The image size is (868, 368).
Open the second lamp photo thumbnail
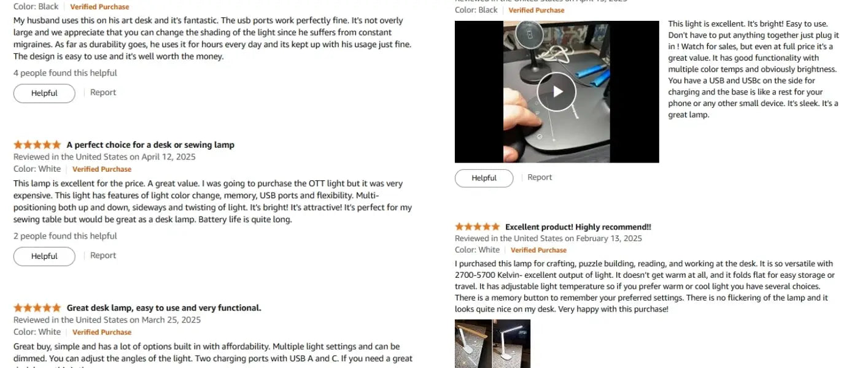tap(512, 343)
